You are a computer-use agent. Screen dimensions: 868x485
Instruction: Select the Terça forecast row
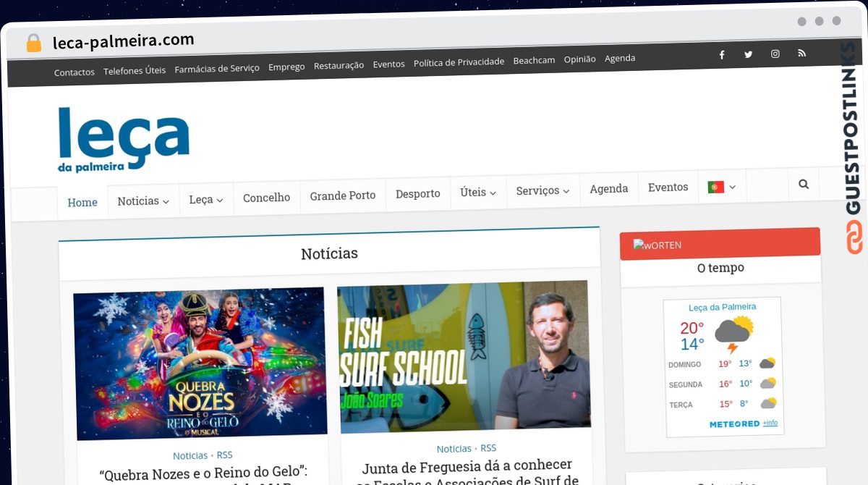point(723,404)
